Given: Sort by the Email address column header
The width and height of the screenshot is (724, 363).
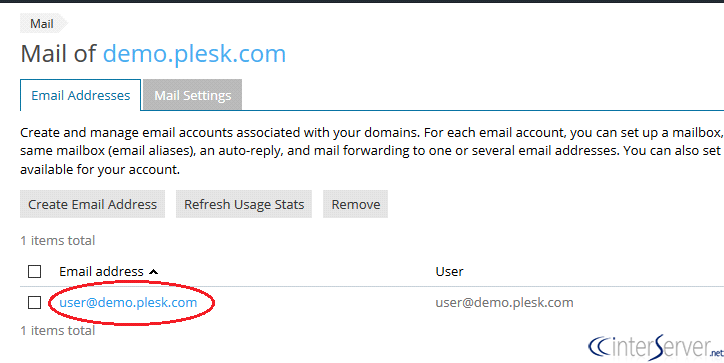Looking at the screenshot, I should (101, 272).
